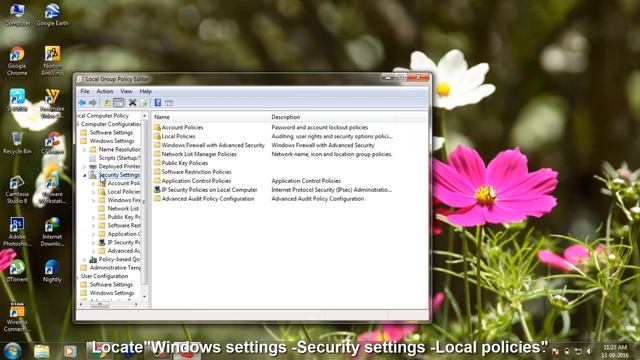
Task: Expand Name Resolution Policy tree node
Action: coord(84,150)
